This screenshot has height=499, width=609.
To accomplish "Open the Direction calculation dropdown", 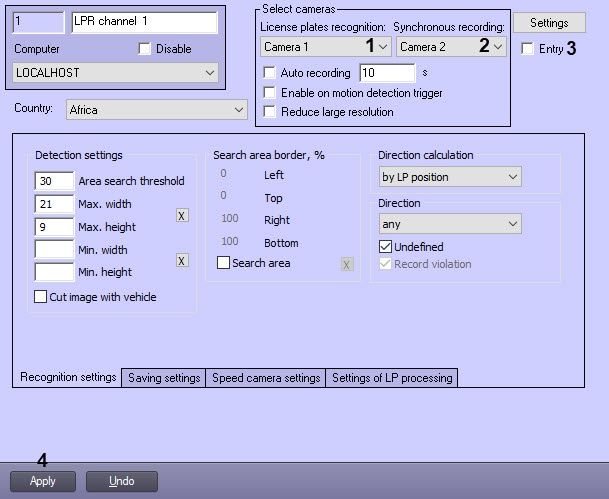I will coord(450,177).
